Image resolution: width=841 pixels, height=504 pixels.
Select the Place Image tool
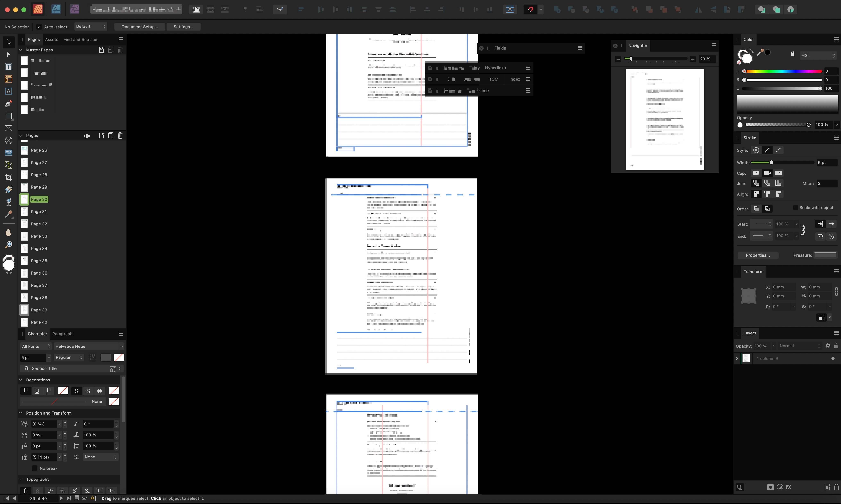(x=8, y=153)
